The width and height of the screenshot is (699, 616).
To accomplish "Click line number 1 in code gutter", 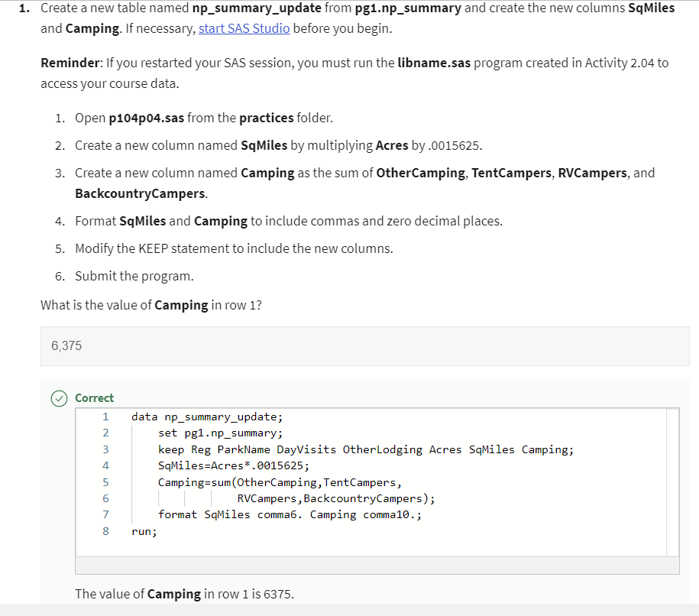I will pyautogui.click(x=105, y=417).
